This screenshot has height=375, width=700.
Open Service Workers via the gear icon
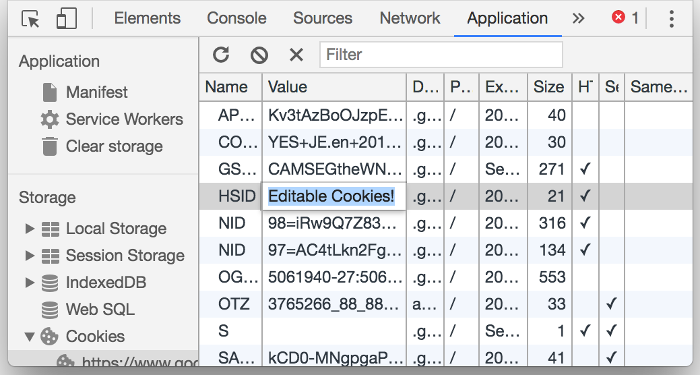tap(50, 119)
